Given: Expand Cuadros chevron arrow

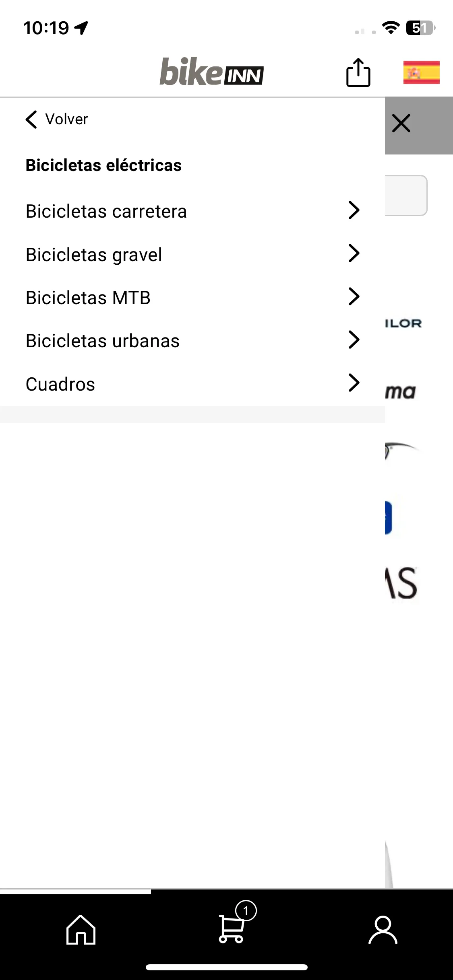Looking at the screenshot, I should pyautogui.click(x=354, y=383).
